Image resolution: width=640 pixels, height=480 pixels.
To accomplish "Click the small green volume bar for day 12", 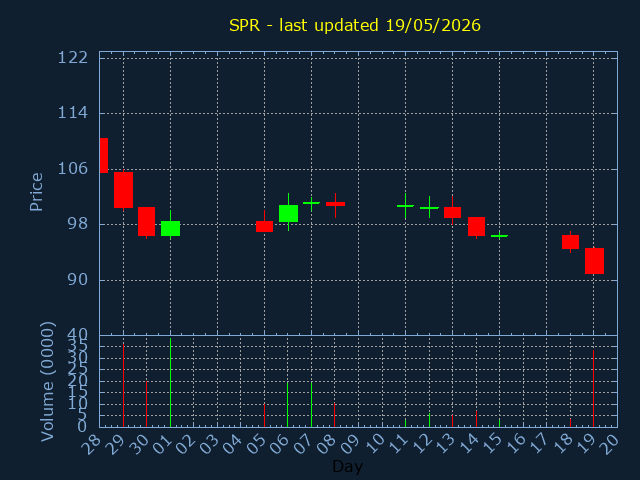I will coord(429,420).
